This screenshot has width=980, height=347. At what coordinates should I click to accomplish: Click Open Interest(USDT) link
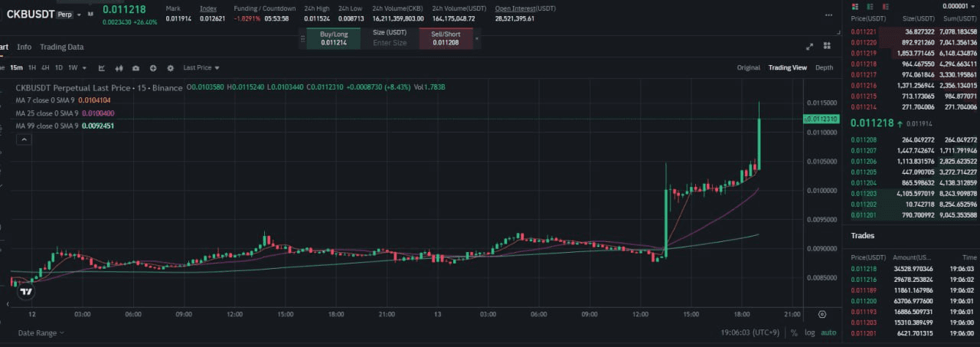click(525, 8)
